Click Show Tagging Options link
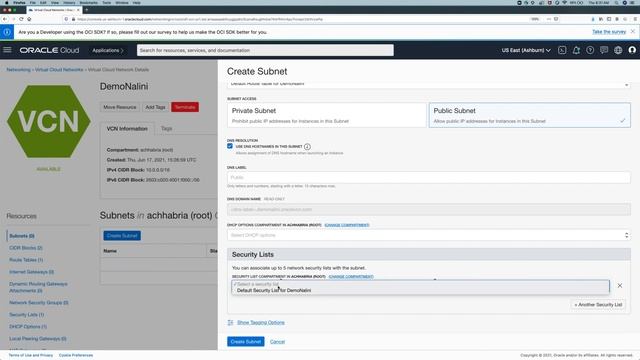The image size is (640, 360). point(261,322)
